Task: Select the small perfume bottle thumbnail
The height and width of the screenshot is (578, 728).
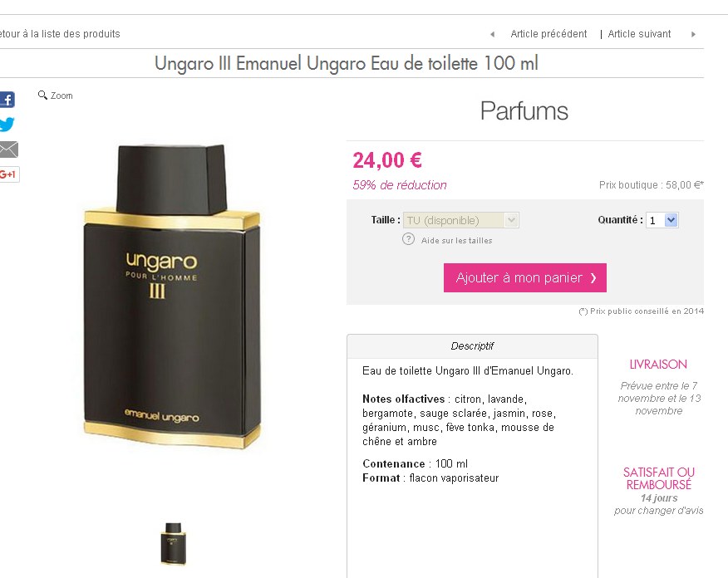Action: pyautogui.click(x=173, y=544)
